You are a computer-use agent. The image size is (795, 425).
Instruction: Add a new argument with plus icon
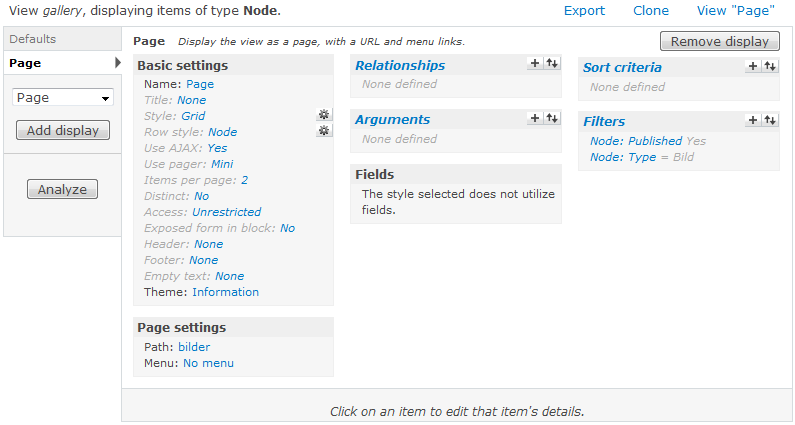coord(535,118)
